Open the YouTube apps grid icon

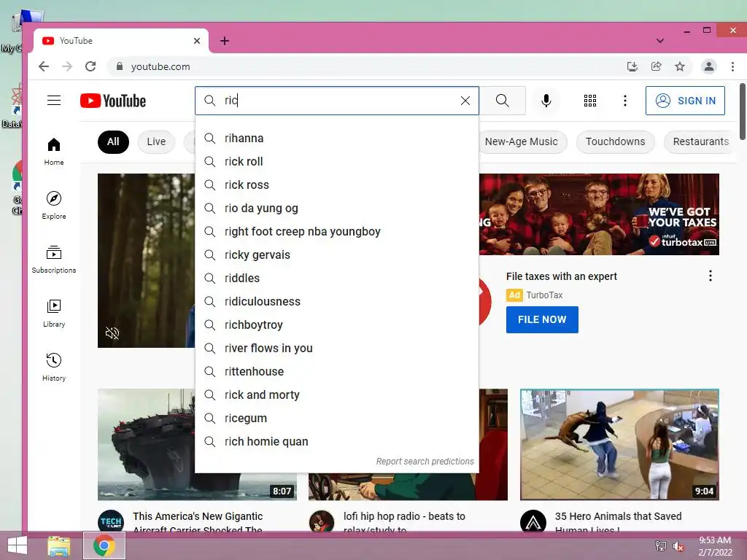(589, 101)
